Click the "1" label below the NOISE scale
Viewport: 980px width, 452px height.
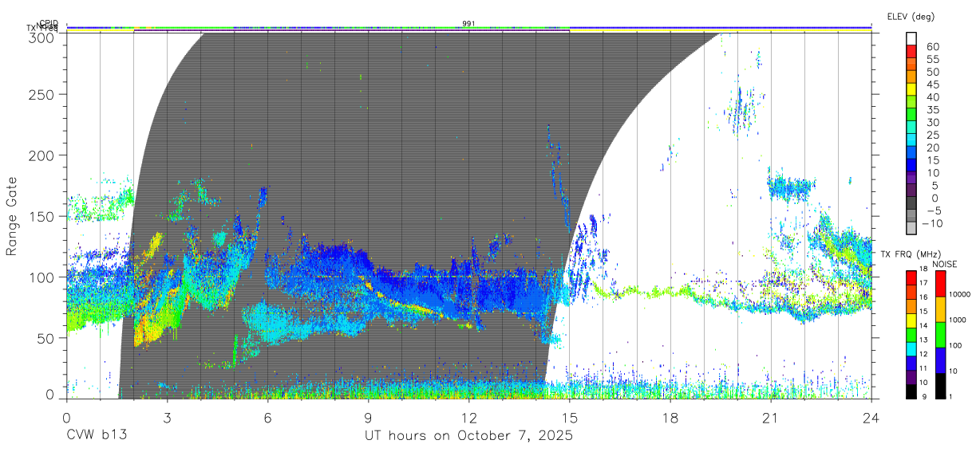tap(951, 396)
